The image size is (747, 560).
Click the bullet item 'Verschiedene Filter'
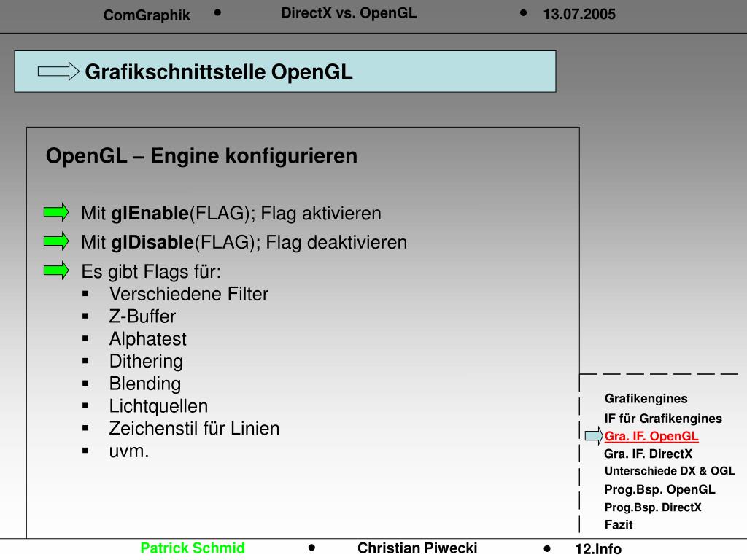point(189,294)
